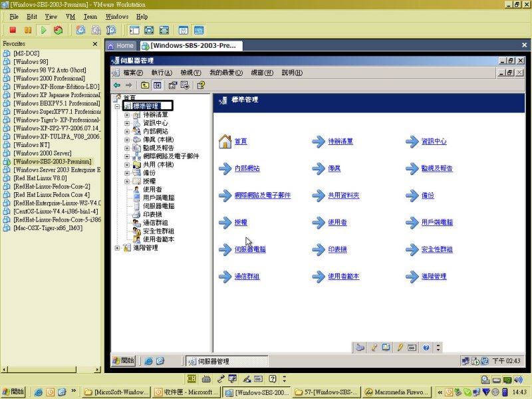Viewport: 532px width, 399px height.
Task: Collapse the 標準管理 tree node
Action: (117, 106)
